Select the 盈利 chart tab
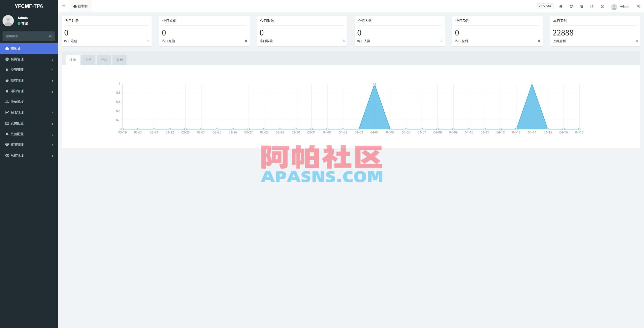644x328 pixels. pos(119,60)
